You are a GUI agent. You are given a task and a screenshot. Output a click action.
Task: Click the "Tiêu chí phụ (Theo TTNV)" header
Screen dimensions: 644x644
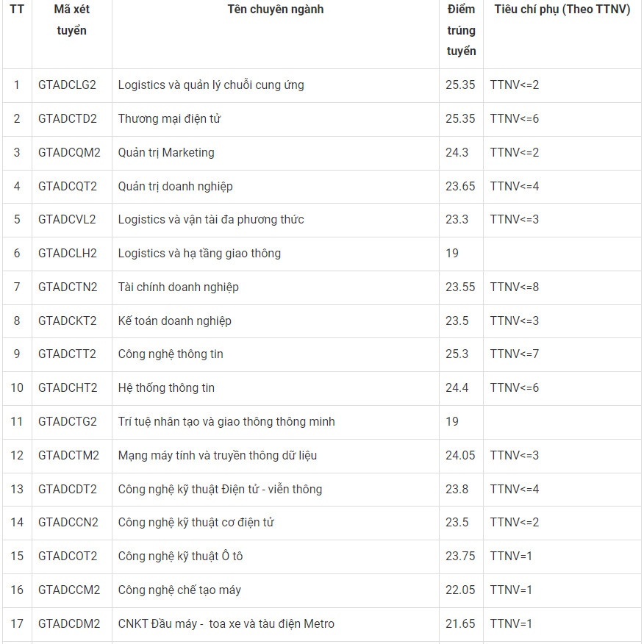[562, 10]
